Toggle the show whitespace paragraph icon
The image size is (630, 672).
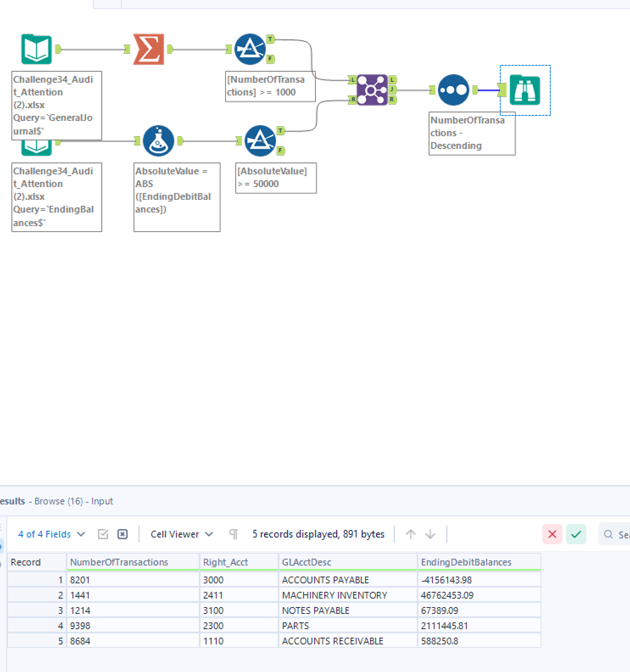[x=233, y=534]
